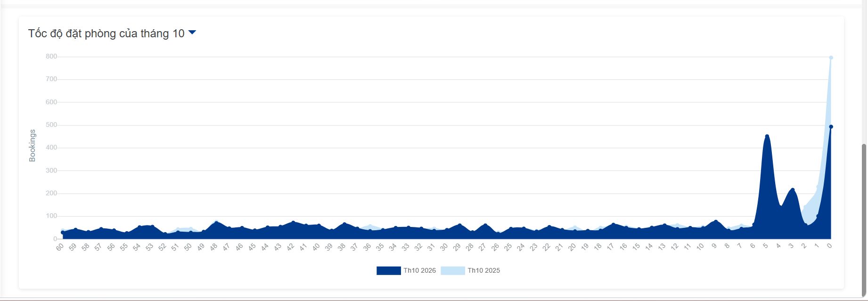
Task: Click the "29" x-axis day label
Action: [457, 247]
